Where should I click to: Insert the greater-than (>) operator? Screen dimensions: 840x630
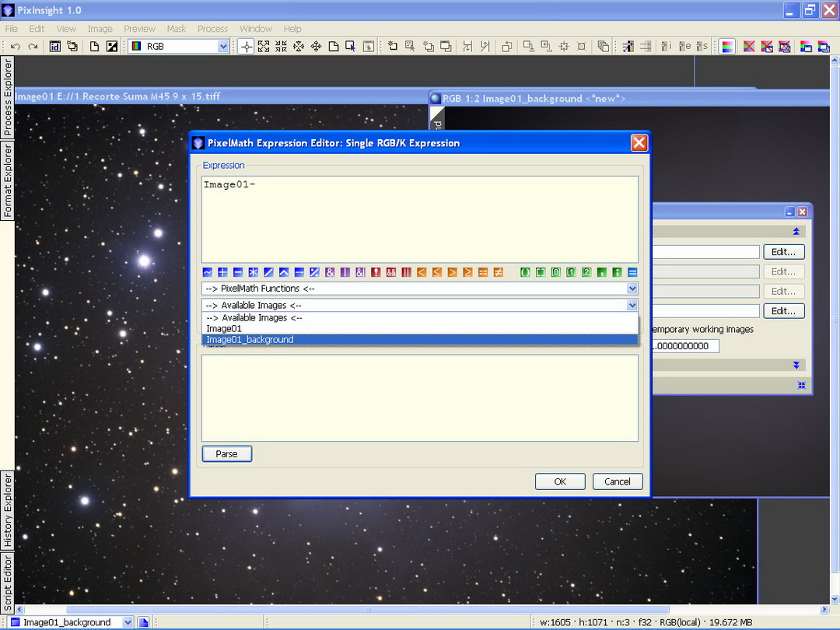[x=452, y=272]
